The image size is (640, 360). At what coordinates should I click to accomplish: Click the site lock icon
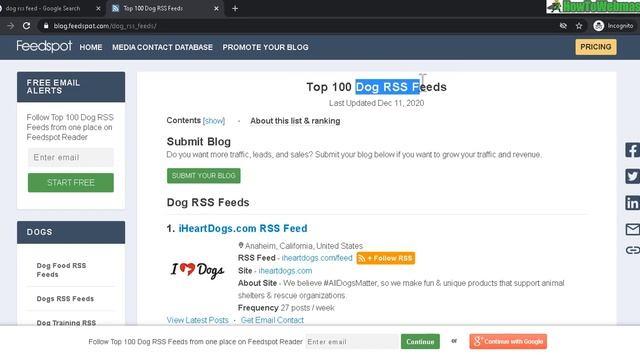(46, 26)
